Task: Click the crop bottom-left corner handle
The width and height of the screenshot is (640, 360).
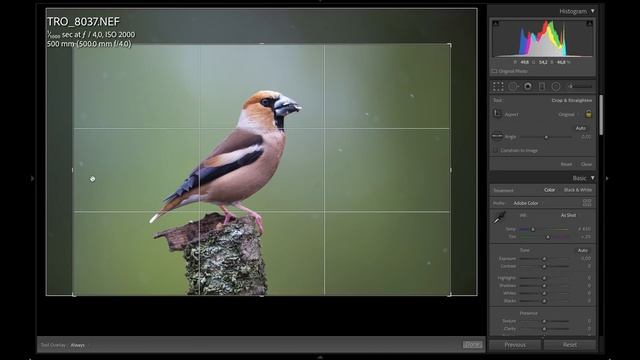Action: coord(74,294)
